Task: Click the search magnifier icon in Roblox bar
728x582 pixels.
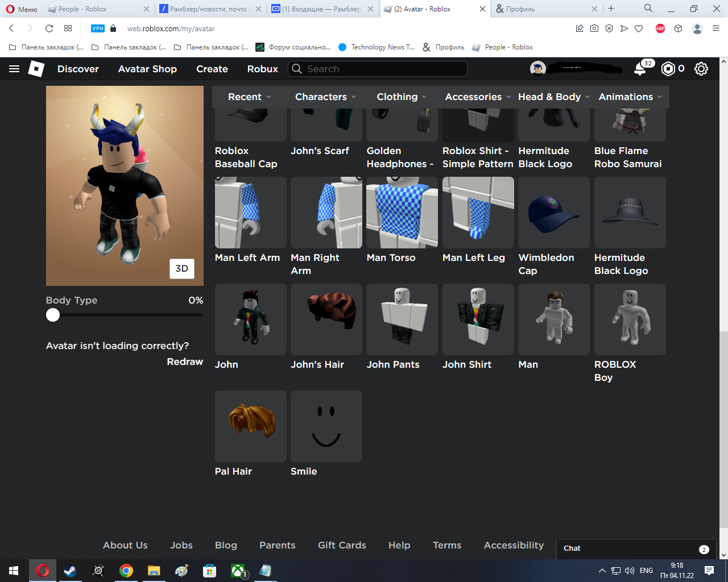Action: coord(297,69)
